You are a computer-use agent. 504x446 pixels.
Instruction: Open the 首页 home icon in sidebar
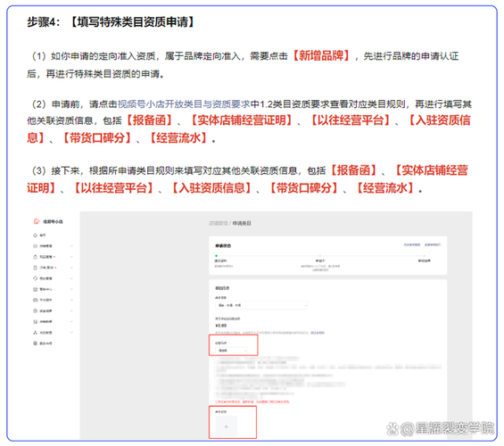[35, 235]
